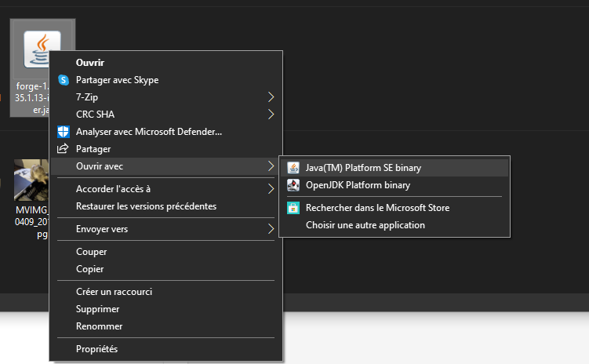Click the OpenJDK Platform binary icon
Image resolution: width=589 pixels, height=364 pixels.
293,186
